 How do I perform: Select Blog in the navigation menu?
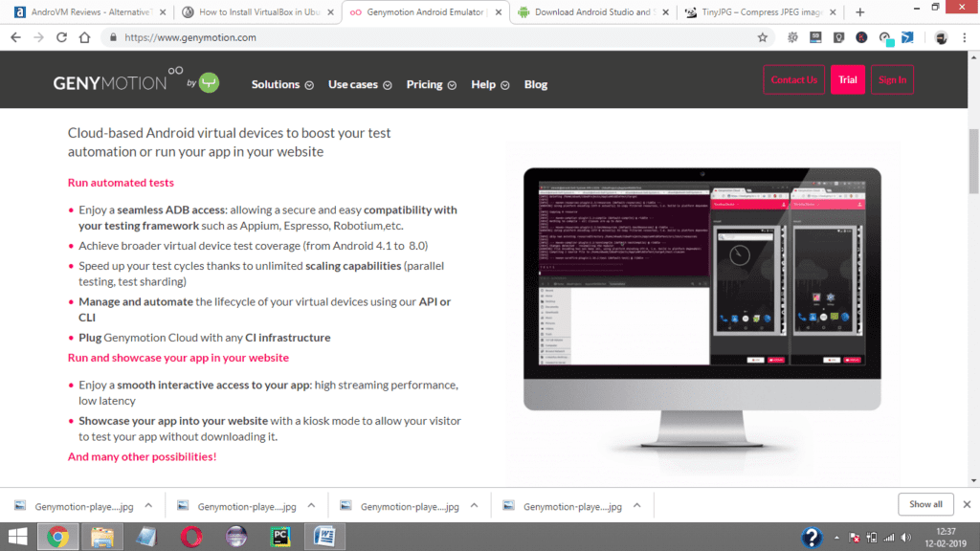(x=535, y=84)
